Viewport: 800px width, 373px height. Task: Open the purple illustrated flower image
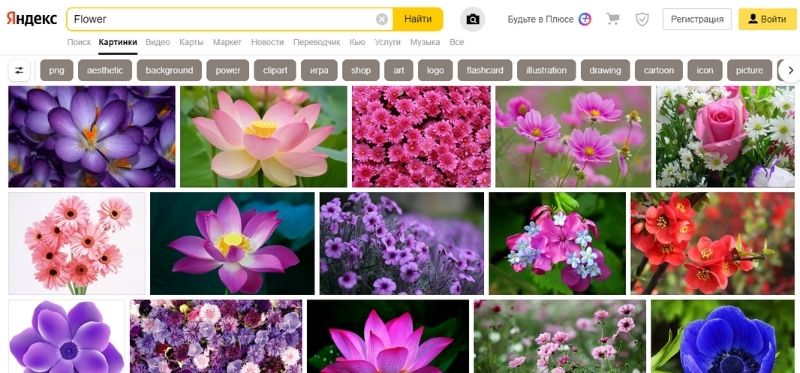pos(66,336)
